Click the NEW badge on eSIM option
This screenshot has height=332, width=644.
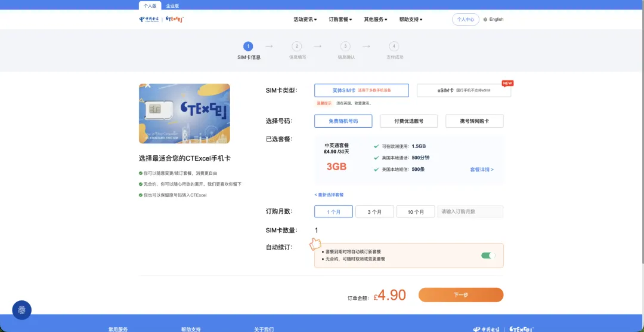(x=507, y=83)
